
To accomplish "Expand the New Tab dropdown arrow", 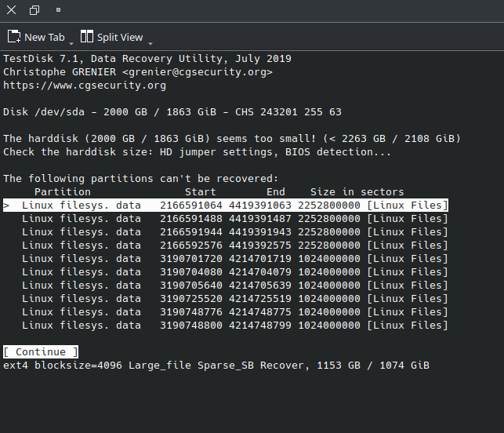I will (x=71, y=42).
